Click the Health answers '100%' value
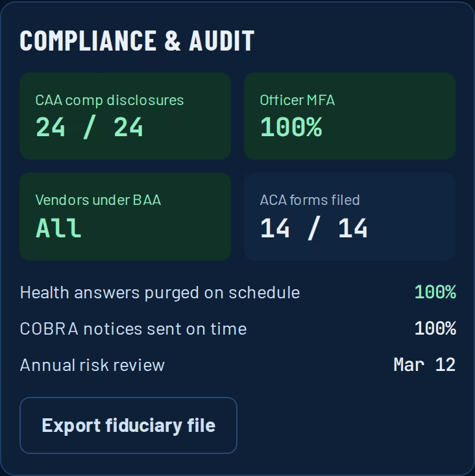The height and width of the screenshot is (476, 475). pos(435,292)
